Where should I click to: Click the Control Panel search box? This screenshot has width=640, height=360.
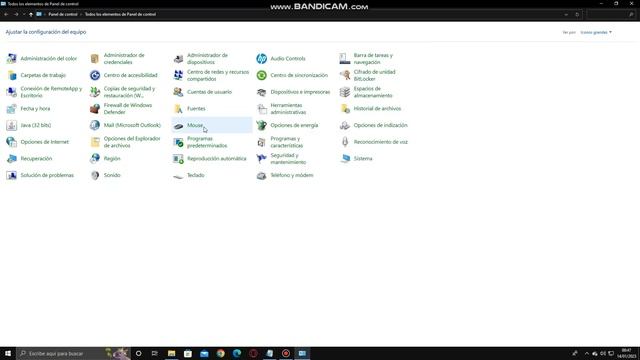click(611, 14)
